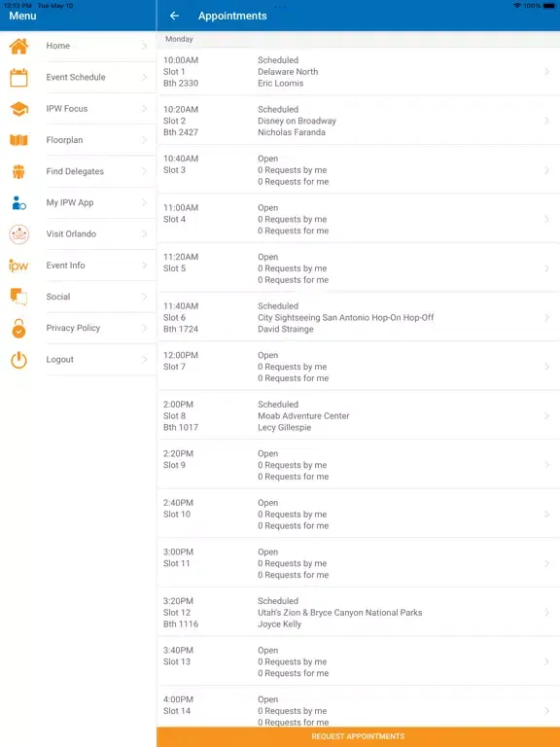560x747 pixels.
Task: Select the open 2:40PM Slot 10
Action: [358, 515]
